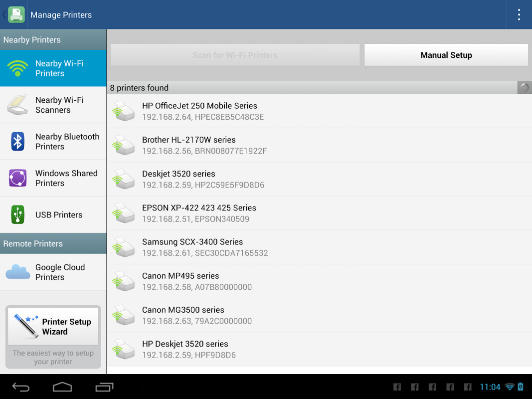Viewport: 532px width, 399px height.
Task: Tap the battery icon in system bar
Action: click(x=521, y=387)
